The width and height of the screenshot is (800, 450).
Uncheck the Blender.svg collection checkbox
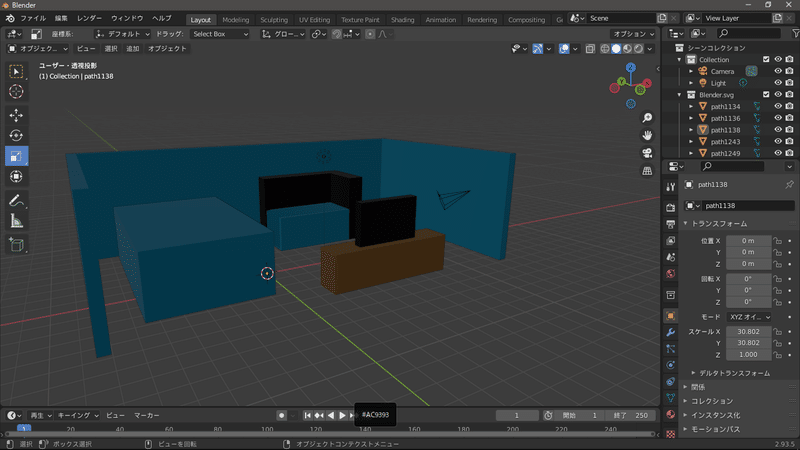[766, 94]
